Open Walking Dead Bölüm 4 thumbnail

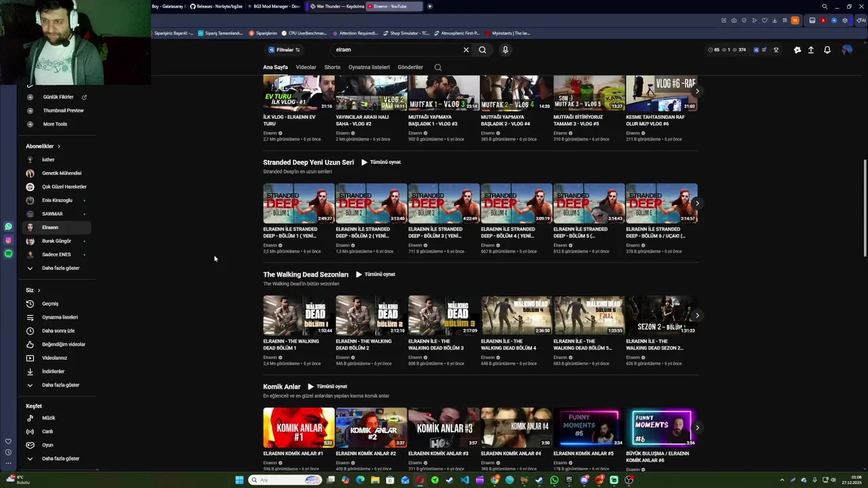click(x=516, y=315)
